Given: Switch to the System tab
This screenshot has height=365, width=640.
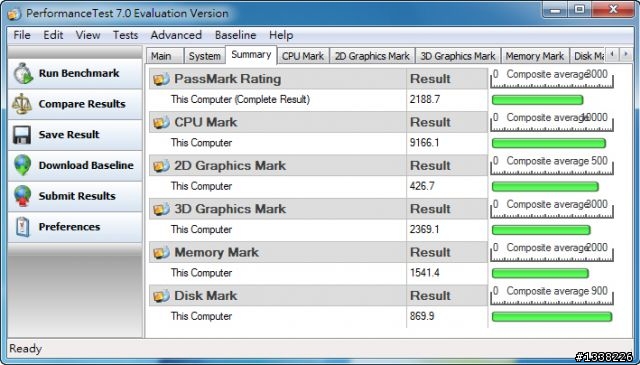Looking at the screenshot, I should pyautogui.click(x=204, y=56).
